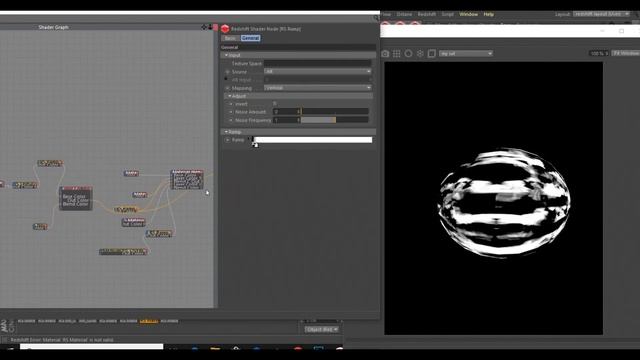This screenshot has width=640, height=360.
Task: Select the node showing Base Color and Bump Color
Action: pyautogui.click(x=76, y=198)
